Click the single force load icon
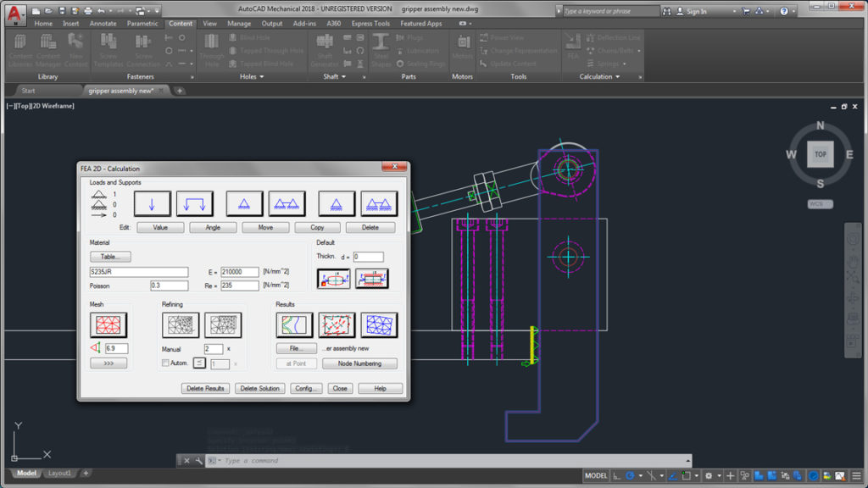The height and width of the screenshot is (488, 868). click(x=153, y=203)
